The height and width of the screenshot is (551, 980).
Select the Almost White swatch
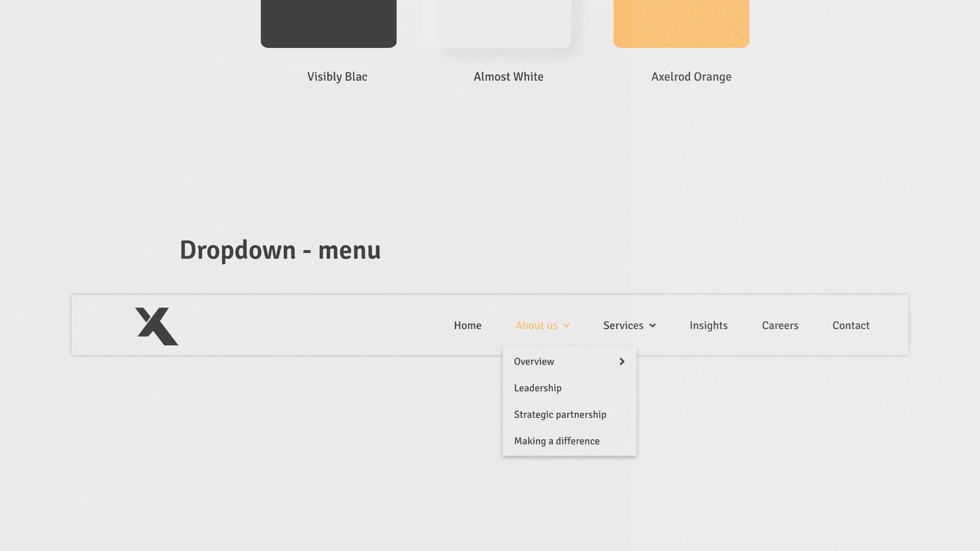(503, 23)
